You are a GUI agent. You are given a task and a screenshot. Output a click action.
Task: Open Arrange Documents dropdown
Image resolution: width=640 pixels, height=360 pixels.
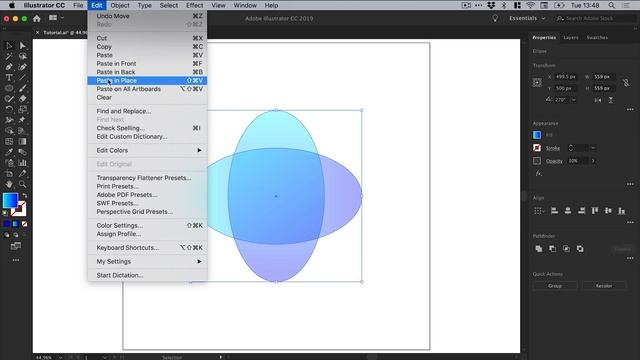(x=56, y=18)
